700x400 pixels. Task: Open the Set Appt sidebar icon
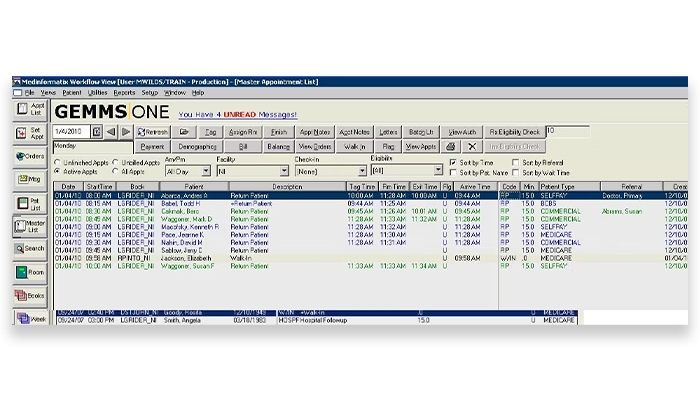click(30, 133)
